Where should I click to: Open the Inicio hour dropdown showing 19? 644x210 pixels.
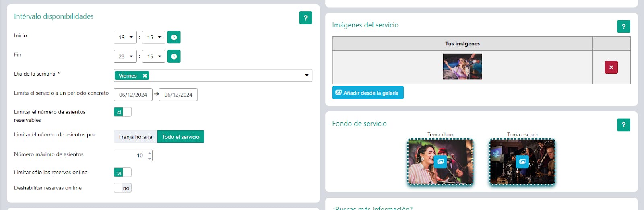[x=125, y=37]
